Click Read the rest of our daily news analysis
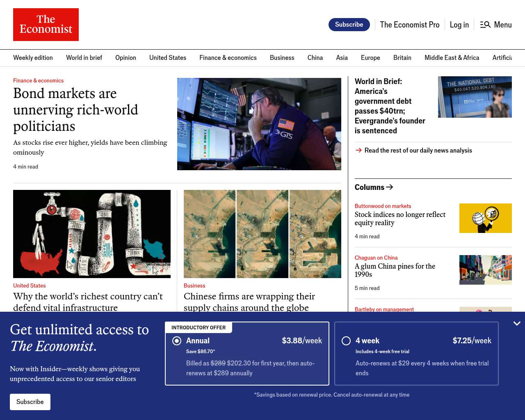 (x=418, y=151)
